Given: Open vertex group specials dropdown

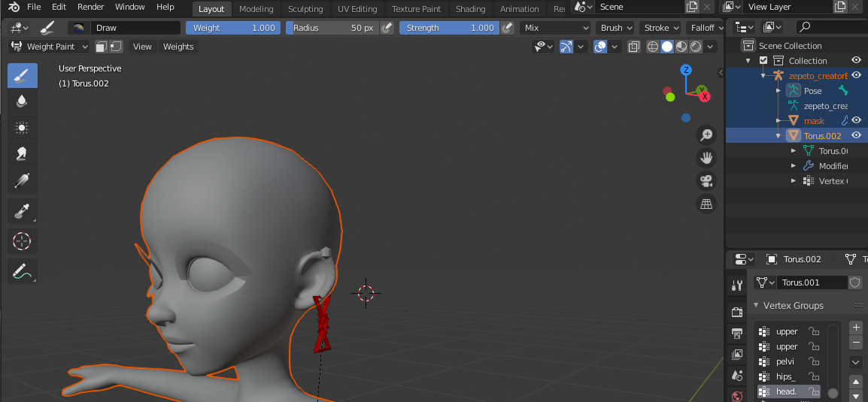Looking at the screenshot, I should click(x=856, y=362).
